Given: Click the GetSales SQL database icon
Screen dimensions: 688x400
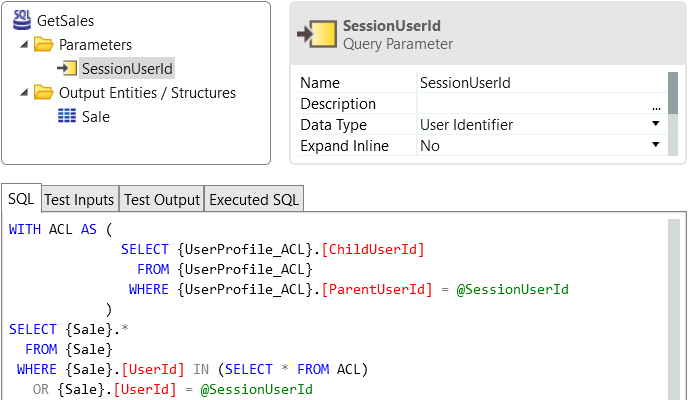Looking at the screenshot, I should point(22,20).
